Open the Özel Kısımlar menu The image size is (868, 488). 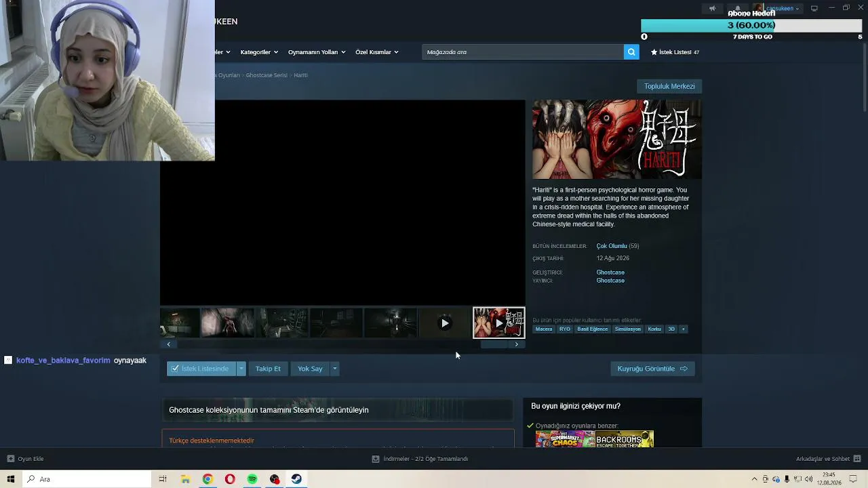coord(376,52)
